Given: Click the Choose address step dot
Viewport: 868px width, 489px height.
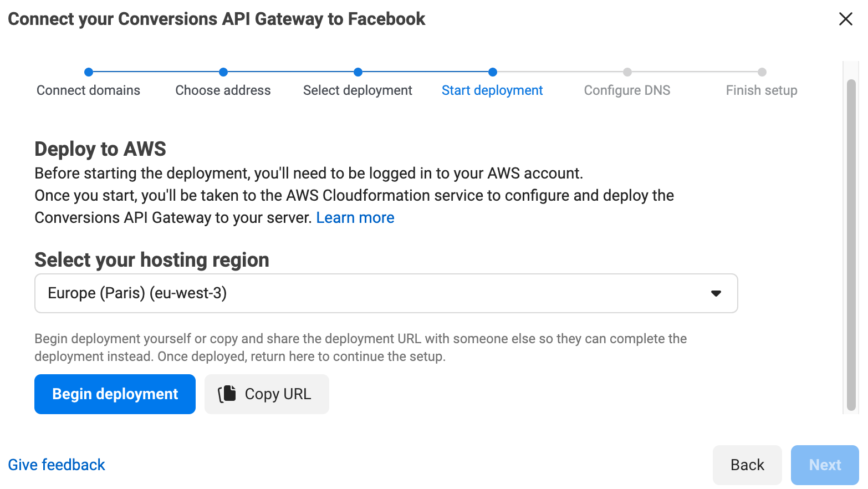Looking at the screenshot, I should [223, 72].
